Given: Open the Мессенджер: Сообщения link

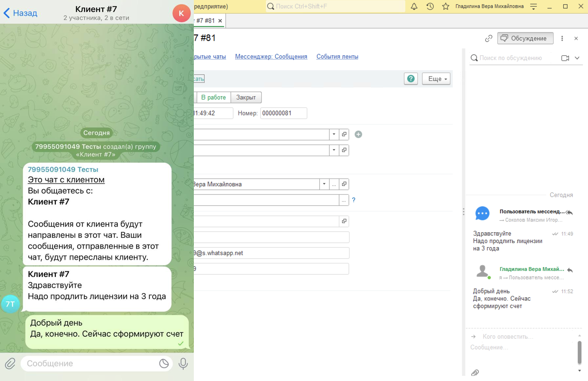Looking at the screenshot, I should tap(271, 56).
